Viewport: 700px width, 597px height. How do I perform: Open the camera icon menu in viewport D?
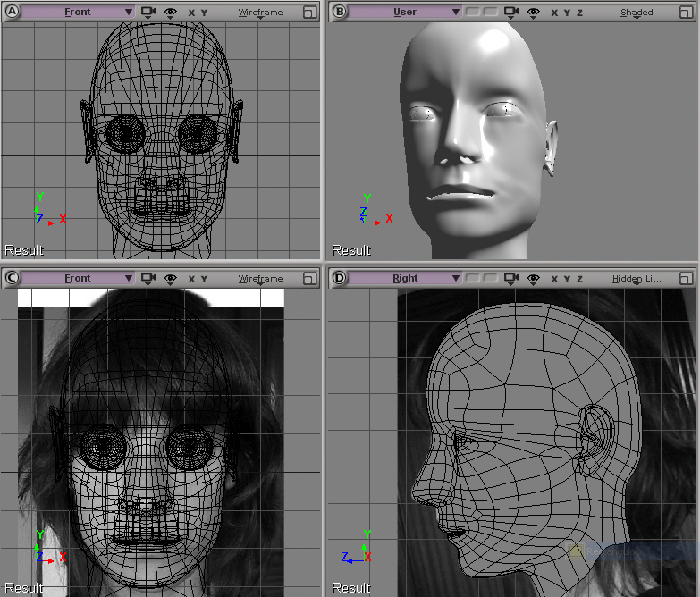coord(511,279)
